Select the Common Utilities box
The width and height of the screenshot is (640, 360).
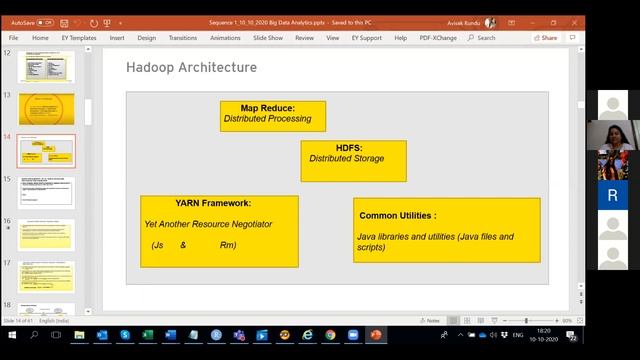pos(447,230)
